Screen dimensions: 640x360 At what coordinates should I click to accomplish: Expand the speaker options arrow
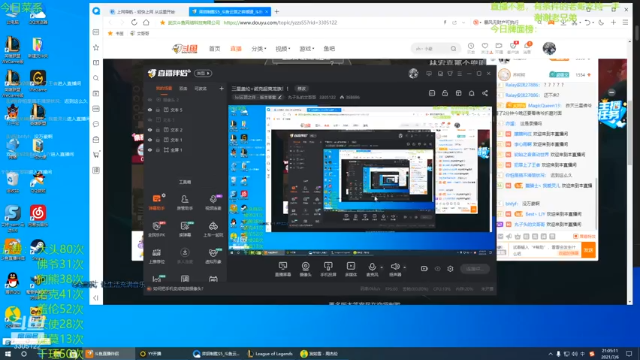404,268
